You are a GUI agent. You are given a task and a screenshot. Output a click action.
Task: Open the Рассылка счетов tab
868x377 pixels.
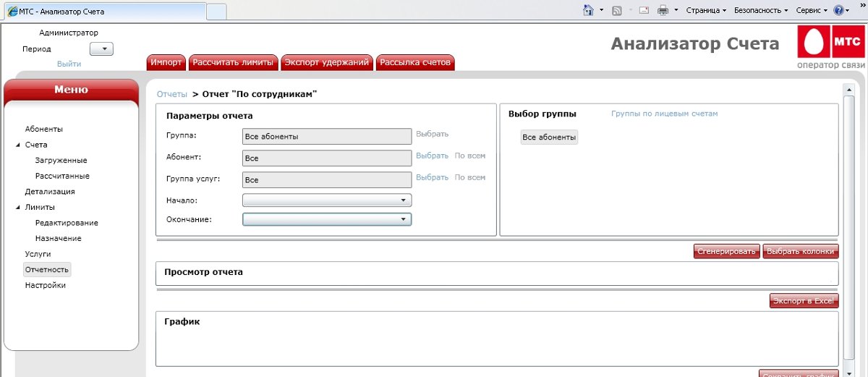pyautogui.click(x=415, y=62)
